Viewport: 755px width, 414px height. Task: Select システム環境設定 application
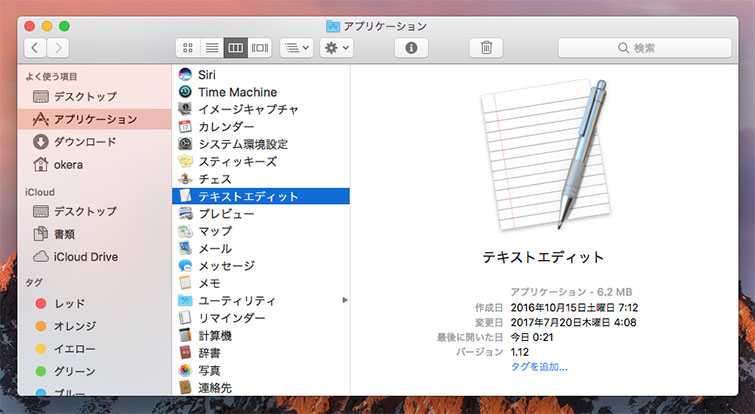(261, 144)
